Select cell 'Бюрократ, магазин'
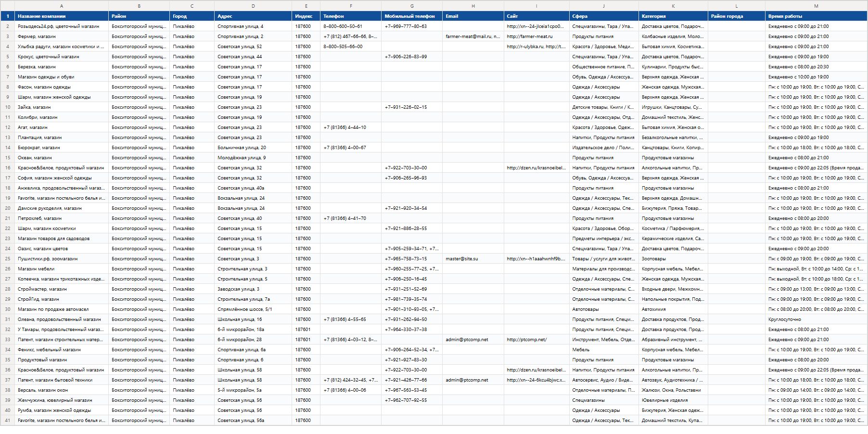This screenshot has height=434, width=868. point(62,148)
